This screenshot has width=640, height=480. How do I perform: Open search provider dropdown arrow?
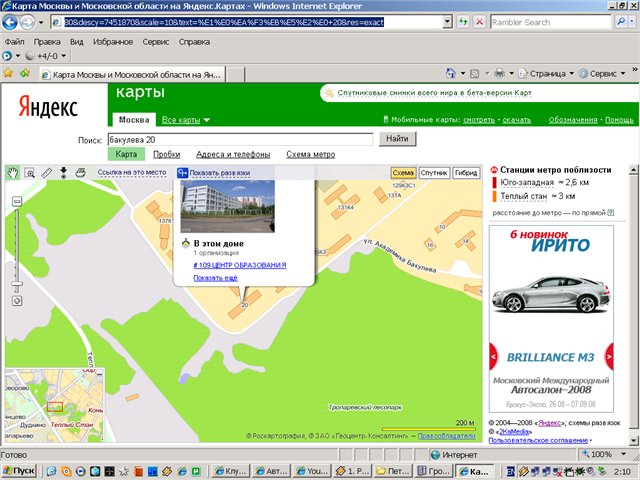633,22
